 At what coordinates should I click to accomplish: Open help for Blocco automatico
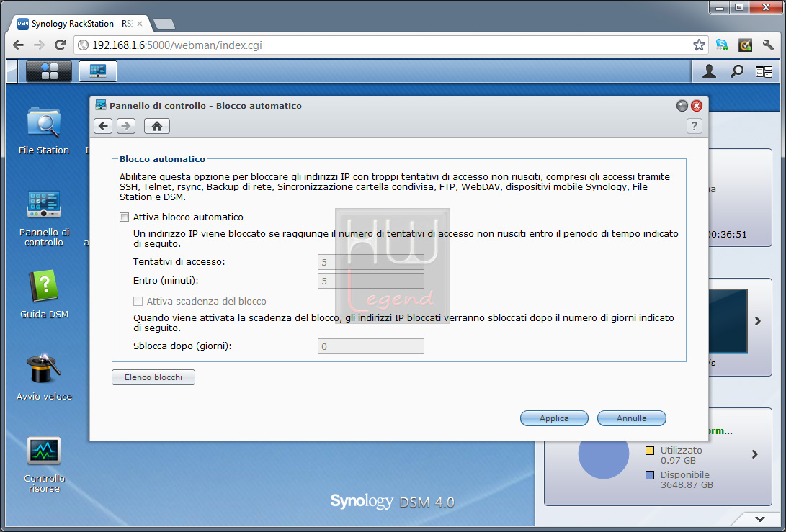pos(695,126)
